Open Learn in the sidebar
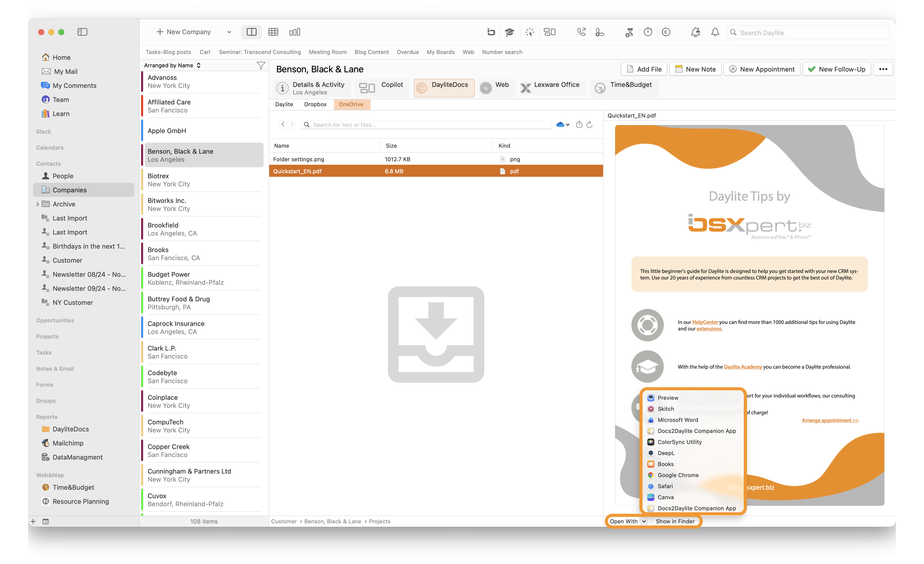 point(61,114)
